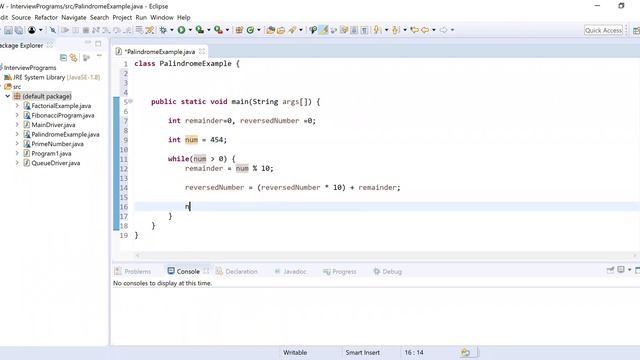The width and height of the screenshot is (640, 360).
Task: Collapse the default package node
Action: 8,96
